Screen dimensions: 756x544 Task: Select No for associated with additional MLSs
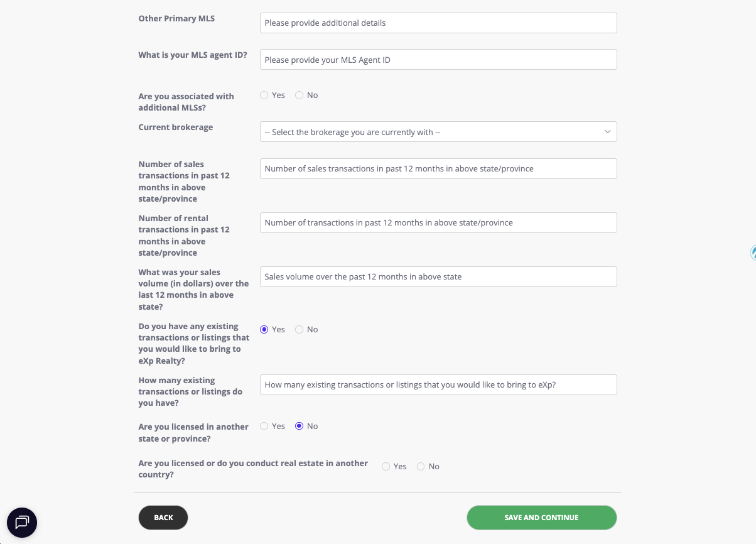(x=300, y=95)
